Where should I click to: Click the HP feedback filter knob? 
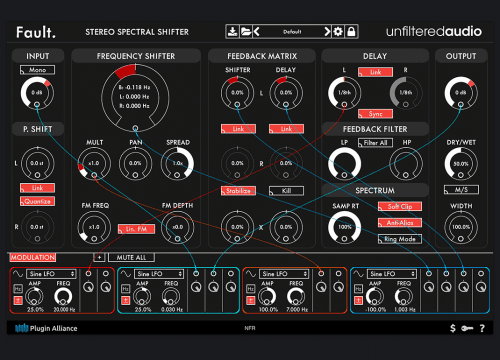[406, 164]
